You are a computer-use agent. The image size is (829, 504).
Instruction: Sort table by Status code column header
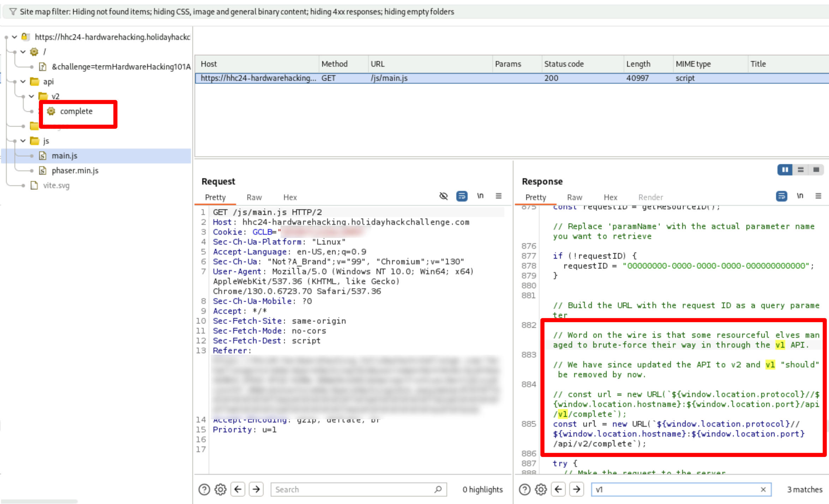564,64
